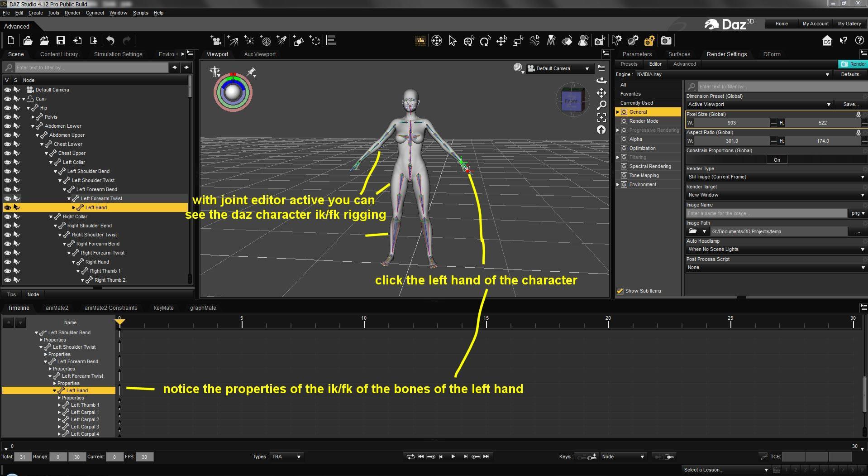Click the timeline playhead marker
The width and height of the screenshot is (868, 476).
coord(119,322)
